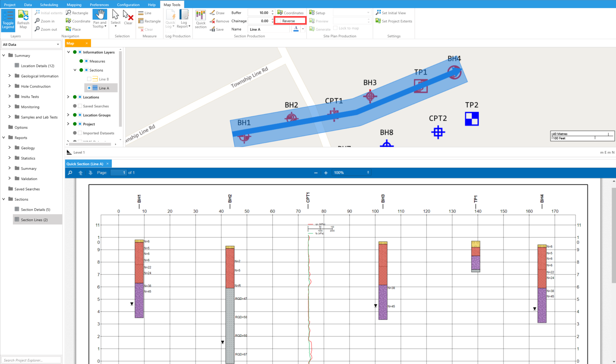
Task: Click the Buffer value field
Action: click(x=259, y=13)
